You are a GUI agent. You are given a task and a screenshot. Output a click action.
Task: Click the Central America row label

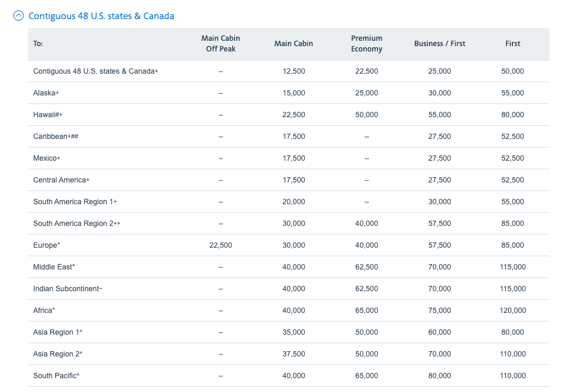tap(61, 180)
